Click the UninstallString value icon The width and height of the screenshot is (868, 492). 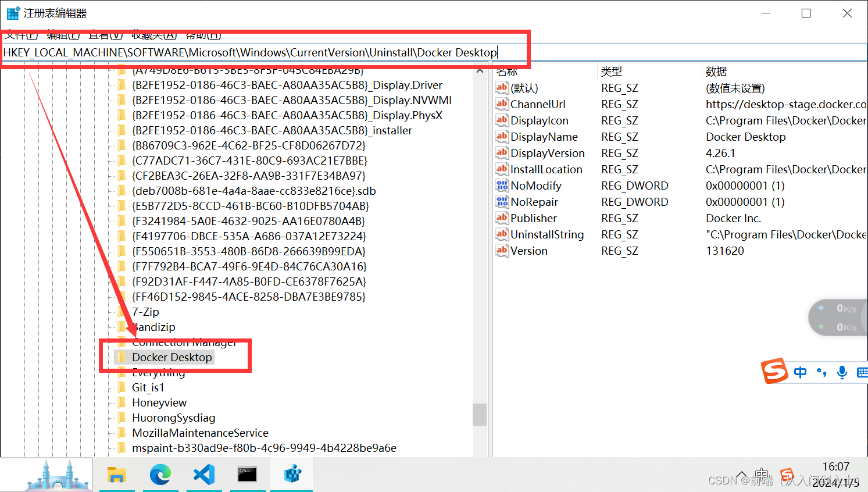502,234
